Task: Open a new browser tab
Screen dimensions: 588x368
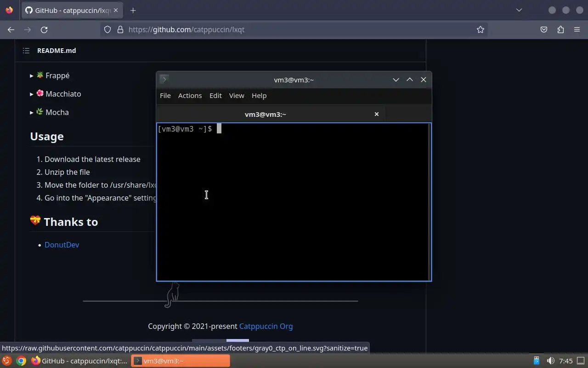Action: click(133, 10)
